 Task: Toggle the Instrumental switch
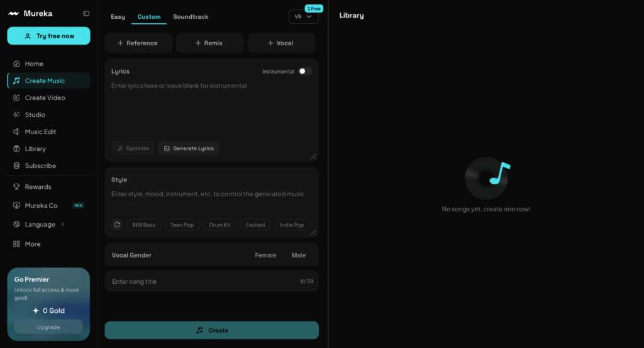click(305, 72)
